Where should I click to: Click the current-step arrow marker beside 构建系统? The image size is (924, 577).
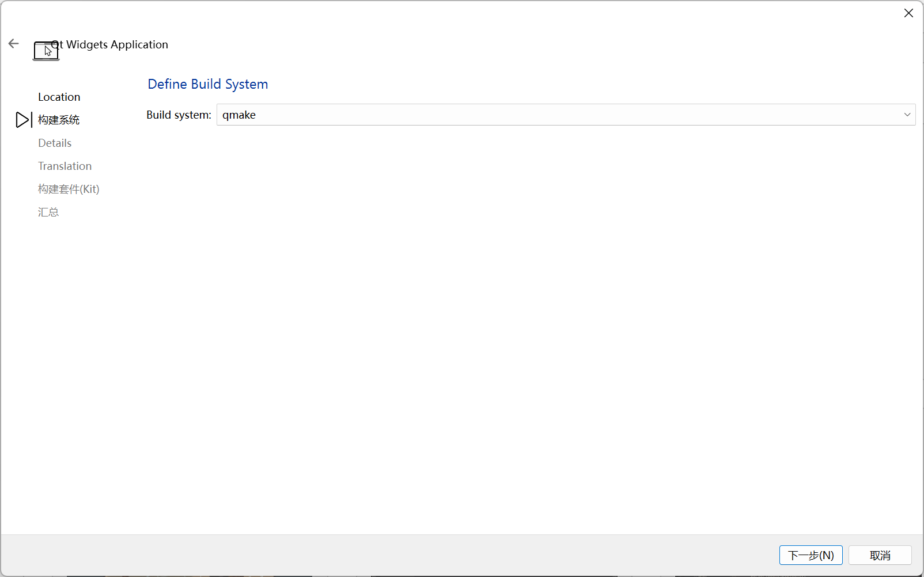point(24,120)
